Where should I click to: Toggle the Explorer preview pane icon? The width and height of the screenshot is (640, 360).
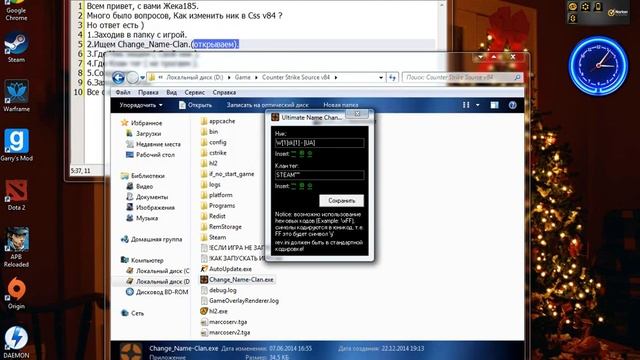click(x=494, y=105)
